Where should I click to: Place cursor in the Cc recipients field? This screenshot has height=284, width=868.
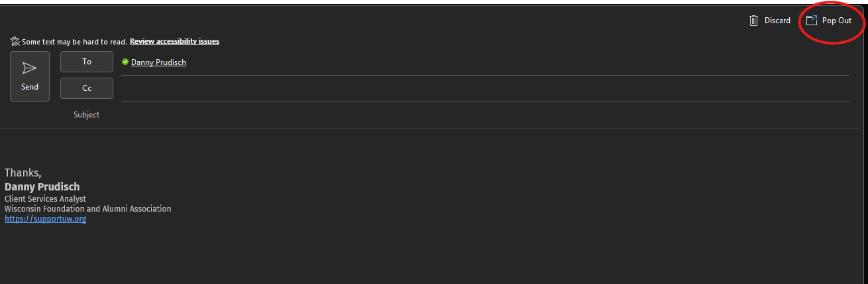484,89
